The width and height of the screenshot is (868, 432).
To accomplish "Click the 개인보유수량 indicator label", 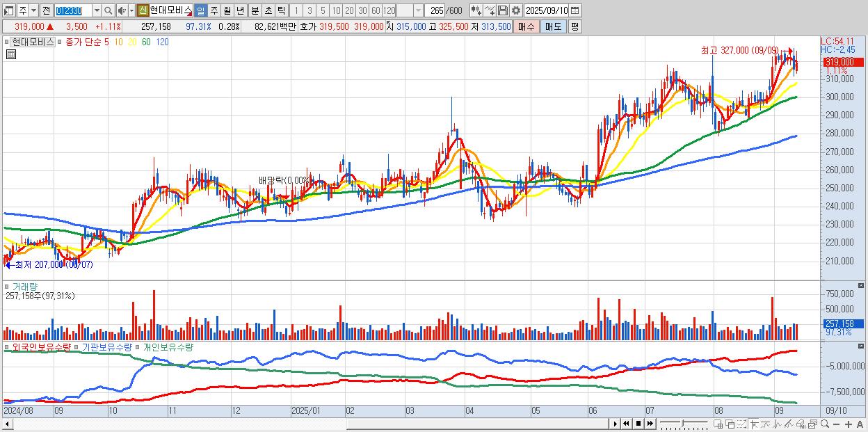I will coord(168,346).
